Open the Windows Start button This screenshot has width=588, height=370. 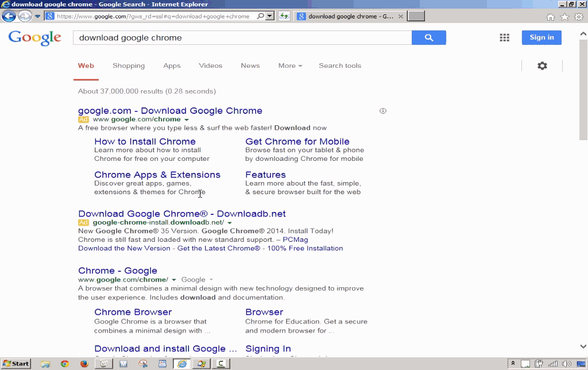pyautogui.click(x=16, y=364)
